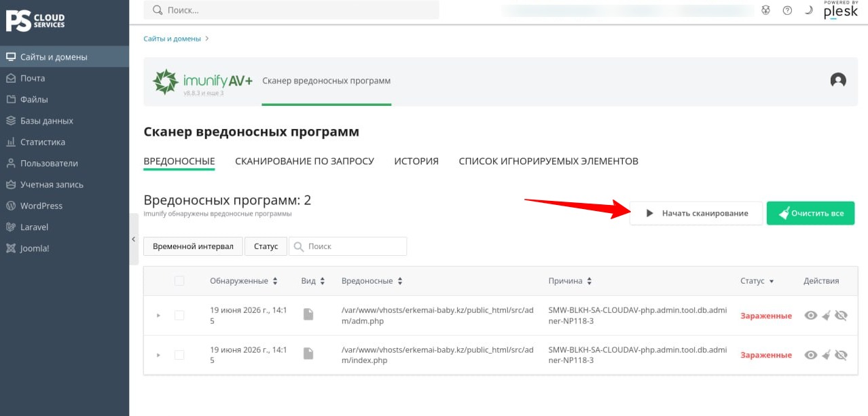The image size is (868, 416).
Task: Expand the adm.php row details
Action: [x=158, y=316]
